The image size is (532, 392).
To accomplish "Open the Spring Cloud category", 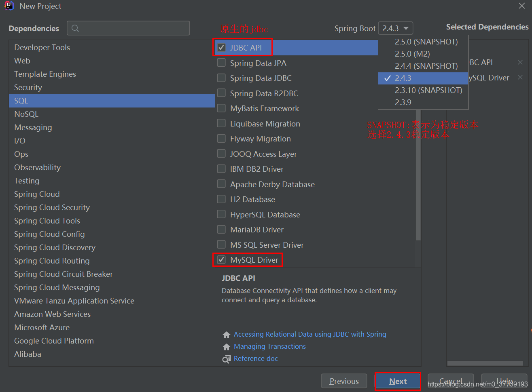I will tap(112, 194).
